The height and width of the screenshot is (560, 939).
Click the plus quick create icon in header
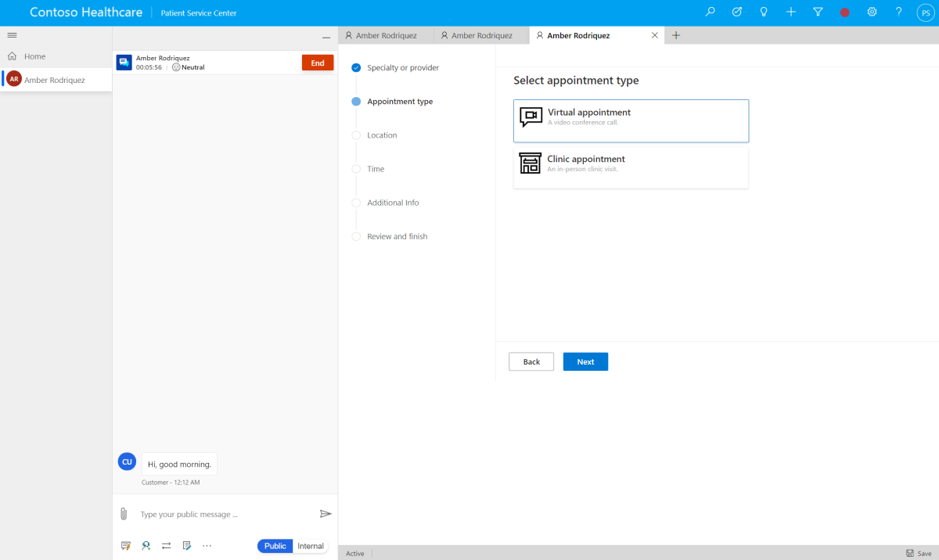point(791,13)
